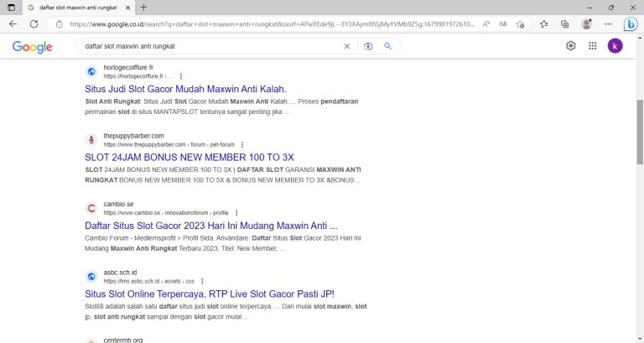Minimize the Edge browser window

point(589,8)
